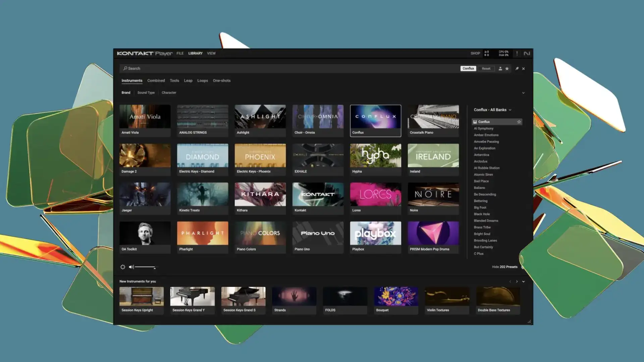644x362 pixels.
Task: Select the Conflux library tile
Action: [x=376, y=121]
